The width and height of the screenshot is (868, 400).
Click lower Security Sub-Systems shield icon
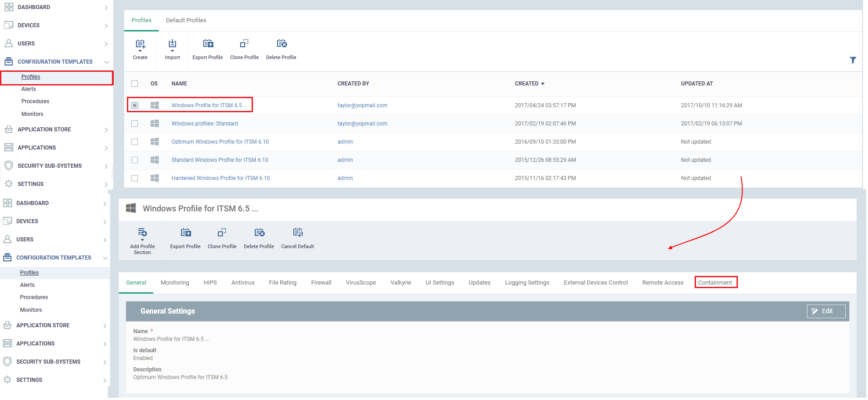7,361
